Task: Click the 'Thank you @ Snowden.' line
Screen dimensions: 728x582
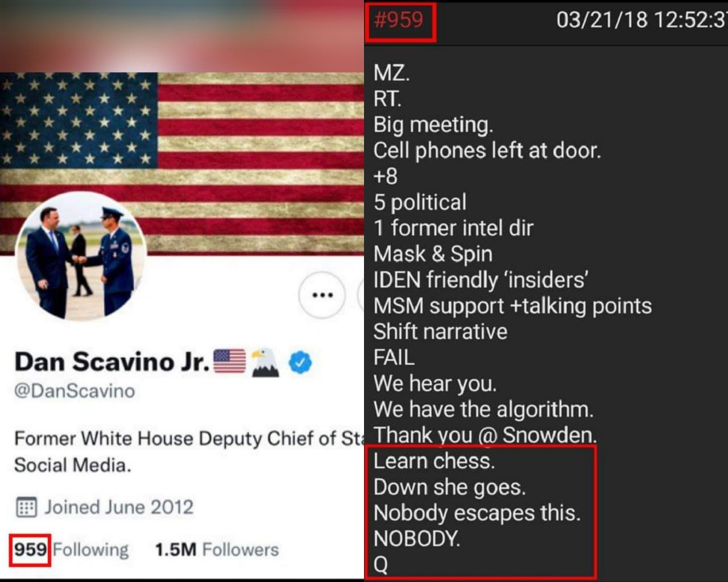Action: [485, 435]
